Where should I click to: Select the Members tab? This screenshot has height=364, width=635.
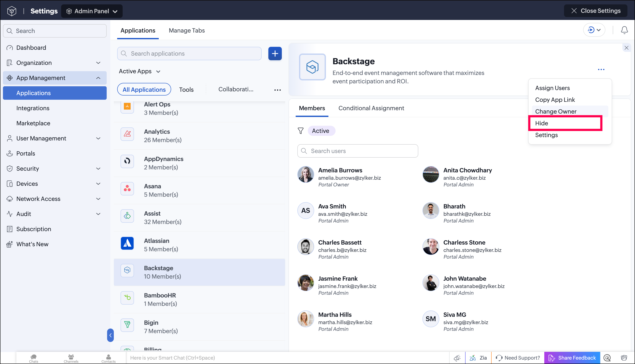(x=312, y=108)
